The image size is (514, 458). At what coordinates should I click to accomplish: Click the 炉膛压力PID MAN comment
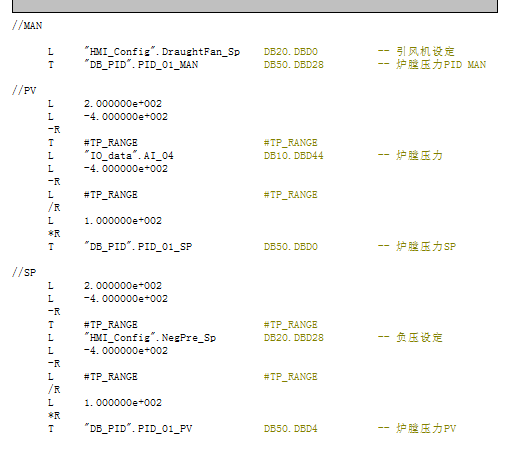[441, 64]
